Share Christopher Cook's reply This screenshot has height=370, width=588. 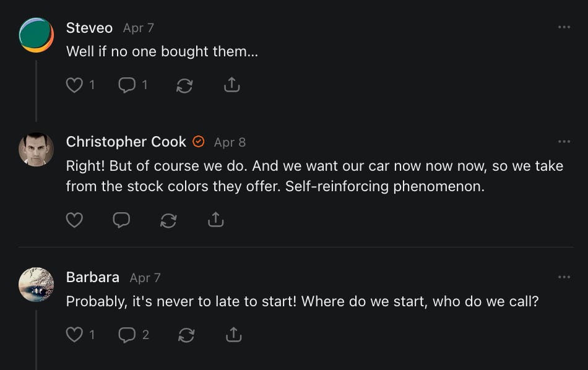[215, 220]
